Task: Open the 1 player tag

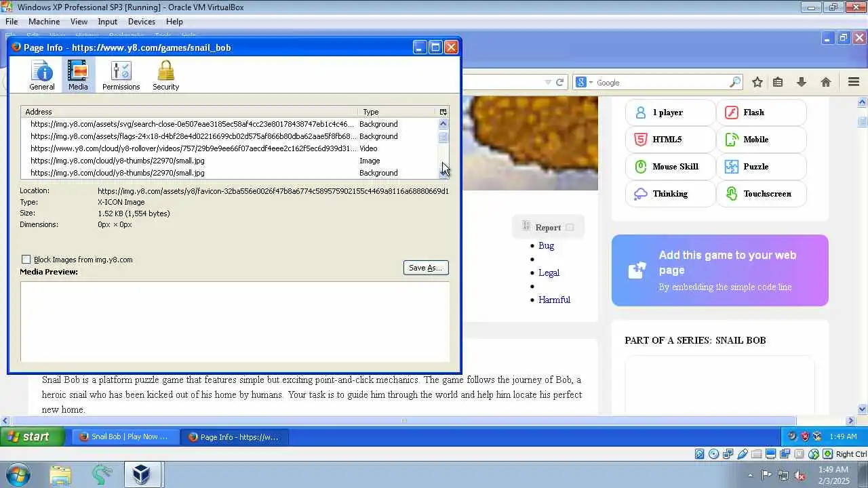Action: (670, 113)
